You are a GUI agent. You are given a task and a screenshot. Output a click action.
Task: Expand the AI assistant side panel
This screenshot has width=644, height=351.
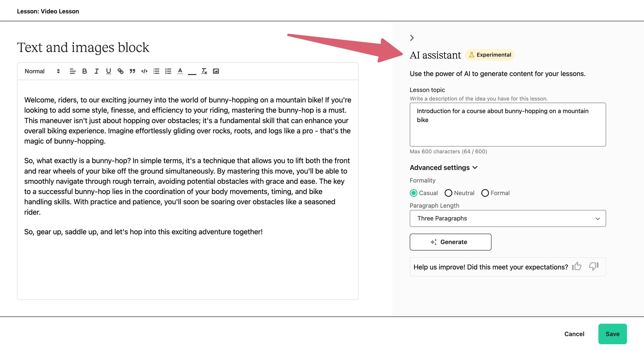[x=413, y=38]
